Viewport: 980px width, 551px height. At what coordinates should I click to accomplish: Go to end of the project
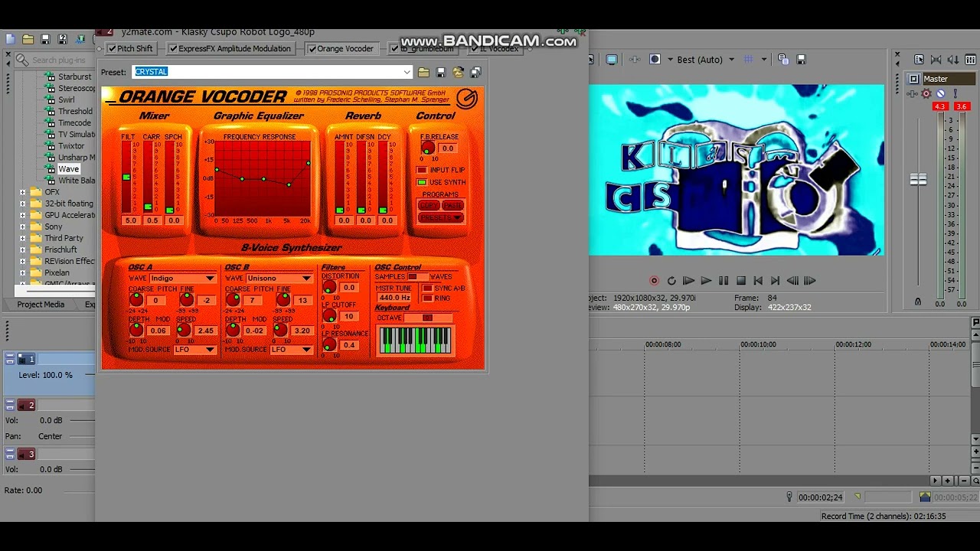[x=775, y=281]
